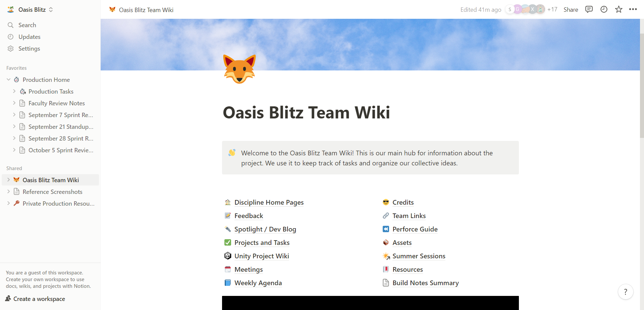Click the Edited 41m ago text
Viewport: 644px width, 310px height.
point(481,10)
